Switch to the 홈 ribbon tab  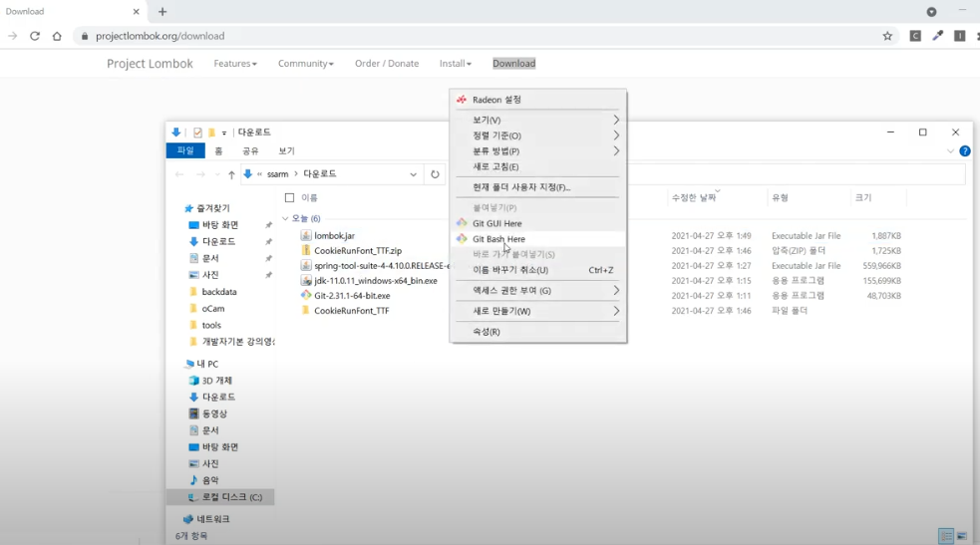pos(218,151)
